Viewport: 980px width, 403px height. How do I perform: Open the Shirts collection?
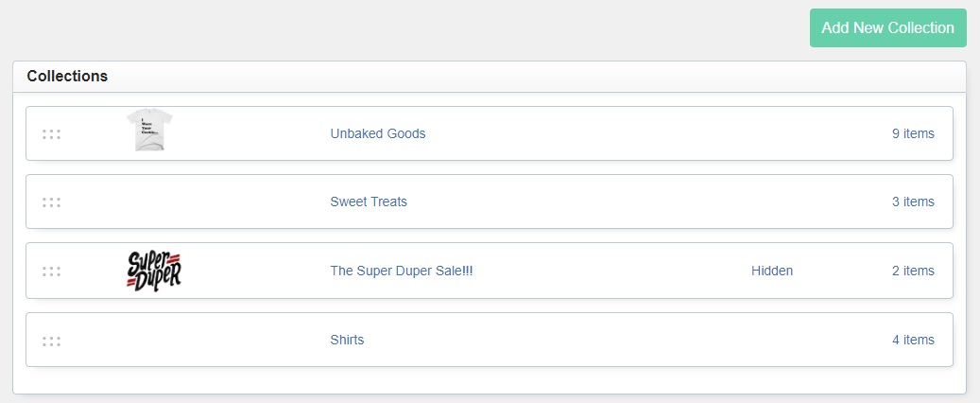click(347, 340)
